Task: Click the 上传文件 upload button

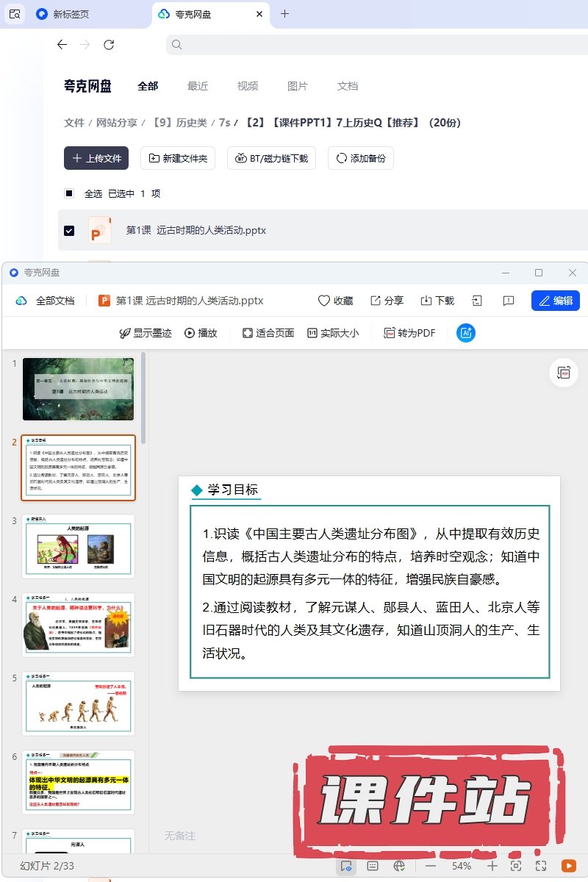Action: tap(96, 158)
